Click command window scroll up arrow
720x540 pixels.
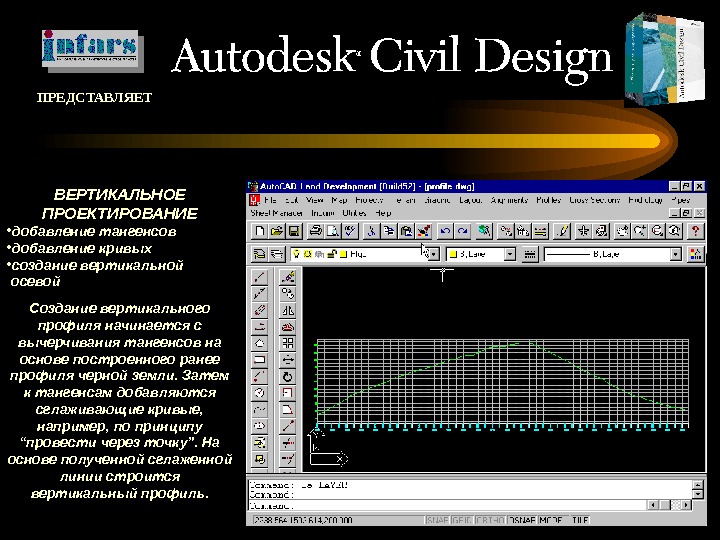pos(698,485)
